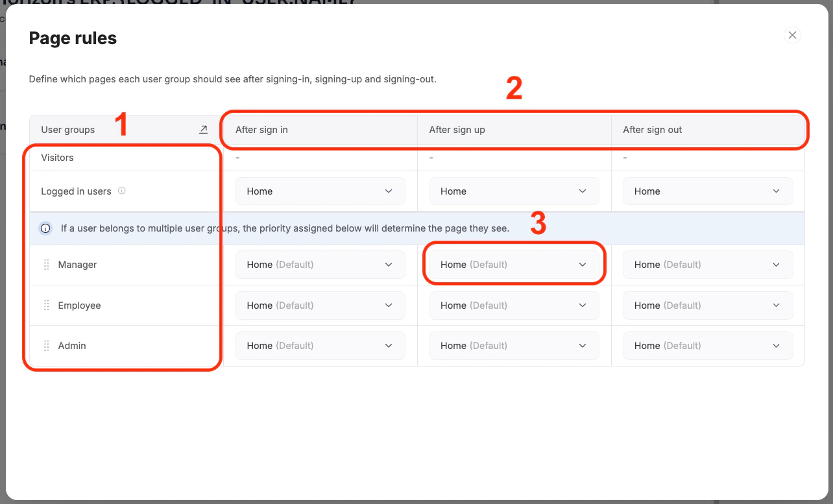The image size is (833, 504).
Task: Close the Page rules dialog
Action: tap(792, 35)
